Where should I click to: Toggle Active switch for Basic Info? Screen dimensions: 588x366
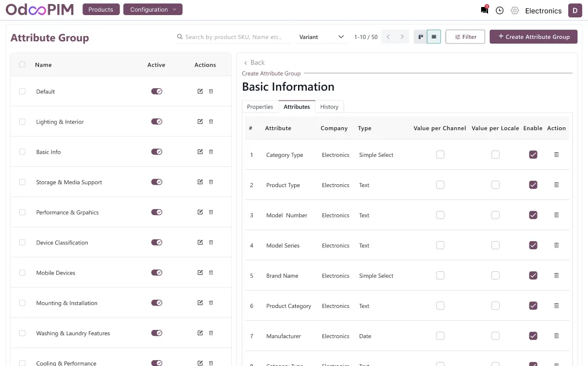pyautogui.click(x=156, y=152)
